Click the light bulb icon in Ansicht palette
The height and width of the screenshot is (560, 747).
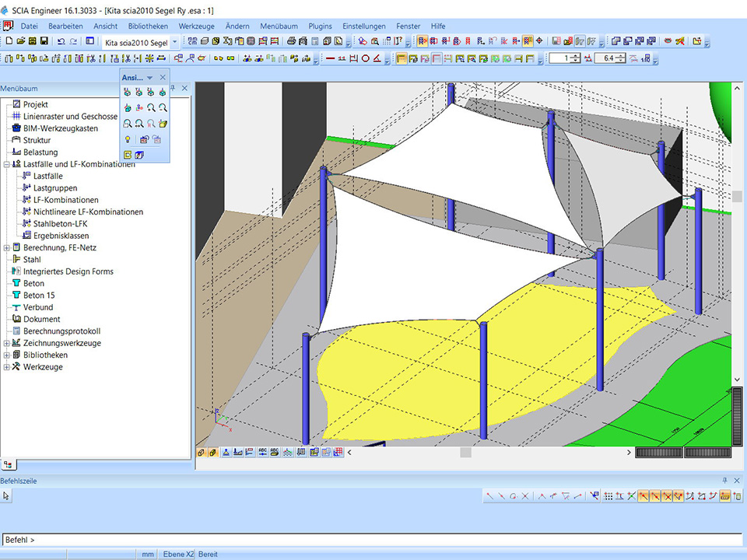(128, 139)
